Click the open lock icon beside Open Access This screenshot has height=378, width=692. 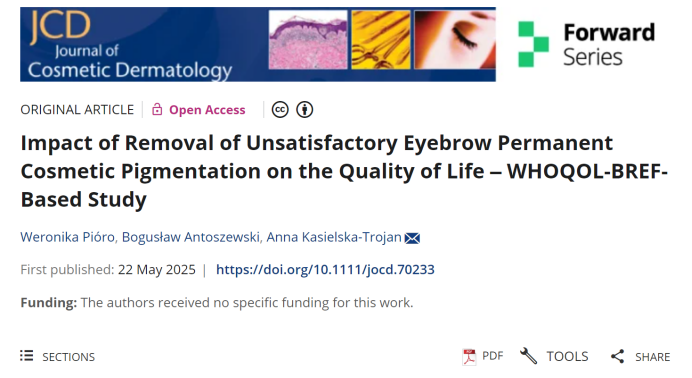[x=157, y=109]
